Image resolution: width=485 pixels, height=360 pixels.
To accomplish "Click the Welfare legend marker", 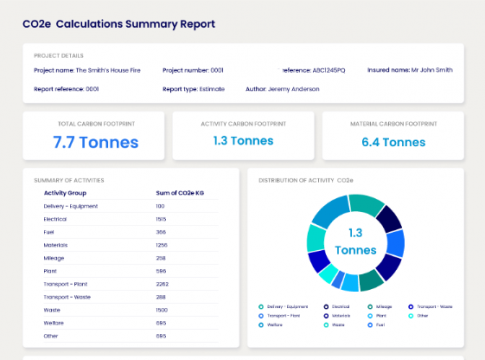I will point(261,325).
